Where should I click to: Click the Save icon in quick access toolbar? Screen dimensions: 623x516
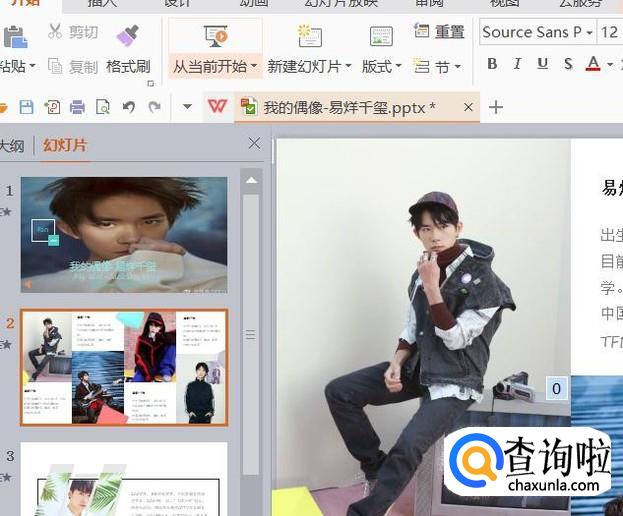tap(27, 106)
